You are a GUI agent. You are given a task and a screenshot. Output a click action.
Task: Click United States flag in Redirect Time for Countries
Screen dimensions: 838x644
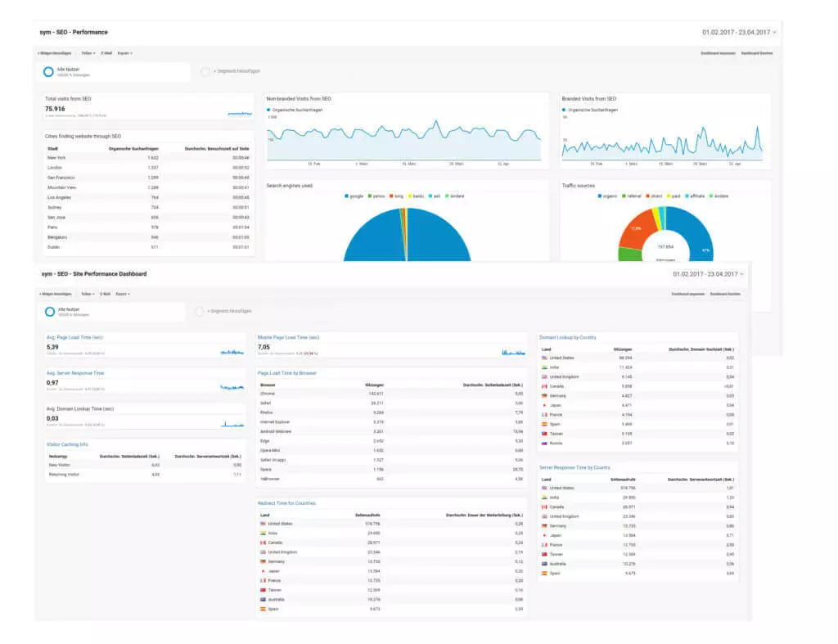pos(263,525)
